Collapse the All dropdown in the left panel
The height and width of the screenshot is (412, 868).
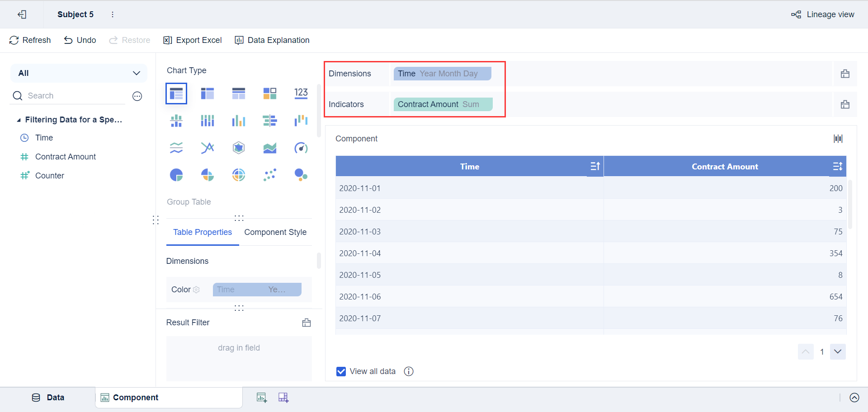pos(137,73)
